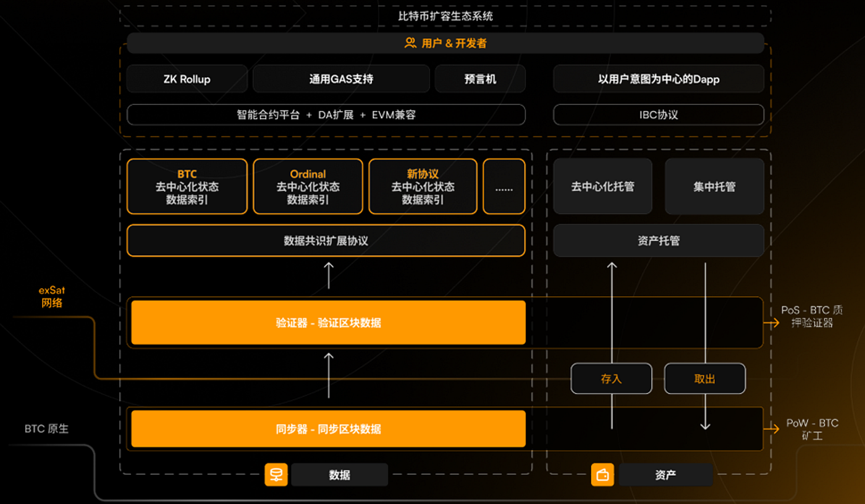Select the Ordinal 去中心化状态数据索引 card
This screenshot has height=504, width=865.
pos(308,187)
